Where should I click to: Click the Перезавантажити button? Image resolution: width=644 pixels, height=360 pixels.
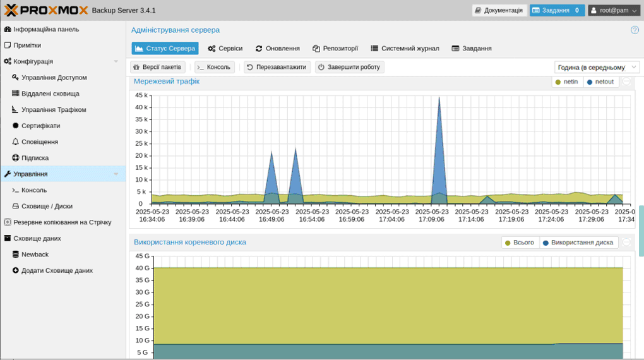(277, 67)
